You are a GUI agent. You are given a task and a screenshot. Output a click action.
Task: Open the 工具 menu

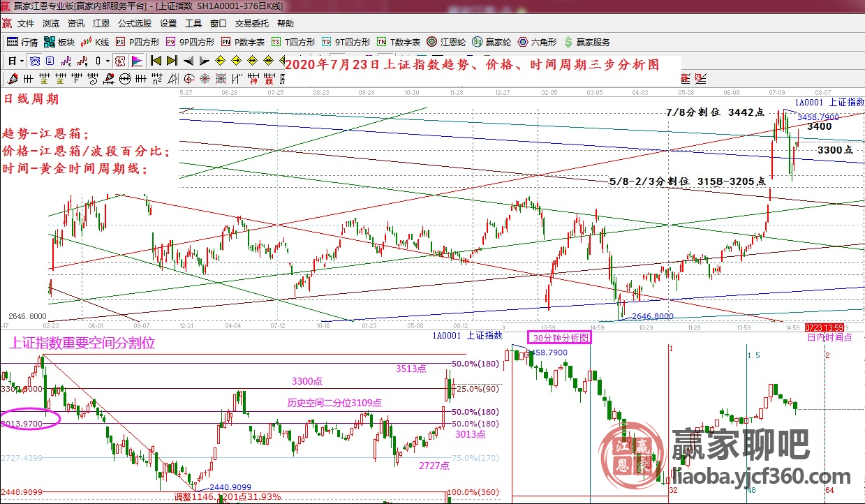193,23
